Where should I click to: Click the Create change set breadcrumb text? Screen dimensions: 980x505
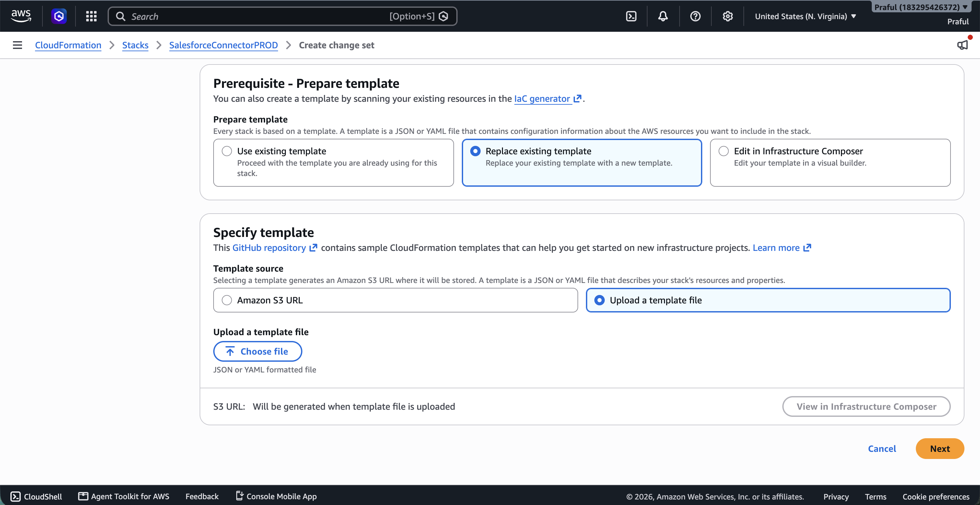(337, 45)
